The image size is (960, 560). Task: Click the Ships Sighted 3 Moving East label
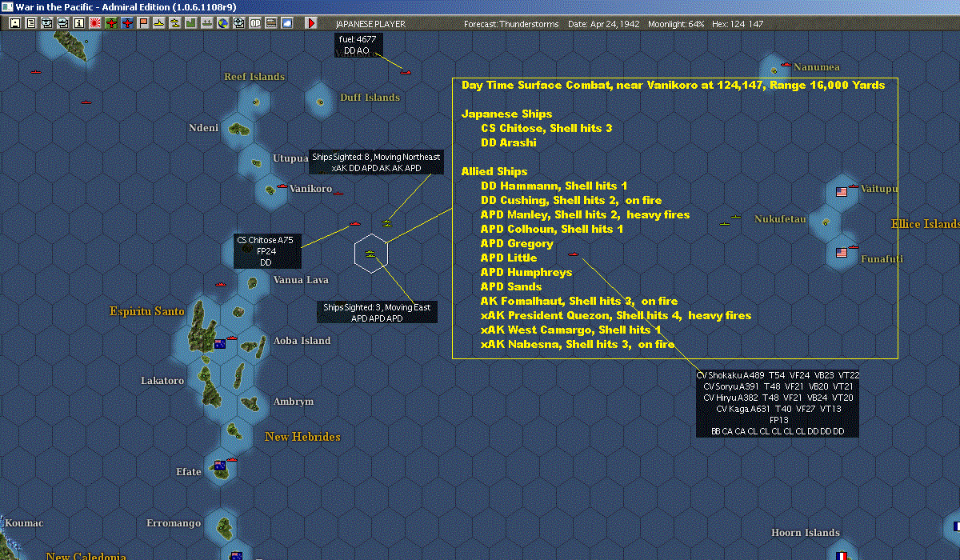[x=377, y=312]
